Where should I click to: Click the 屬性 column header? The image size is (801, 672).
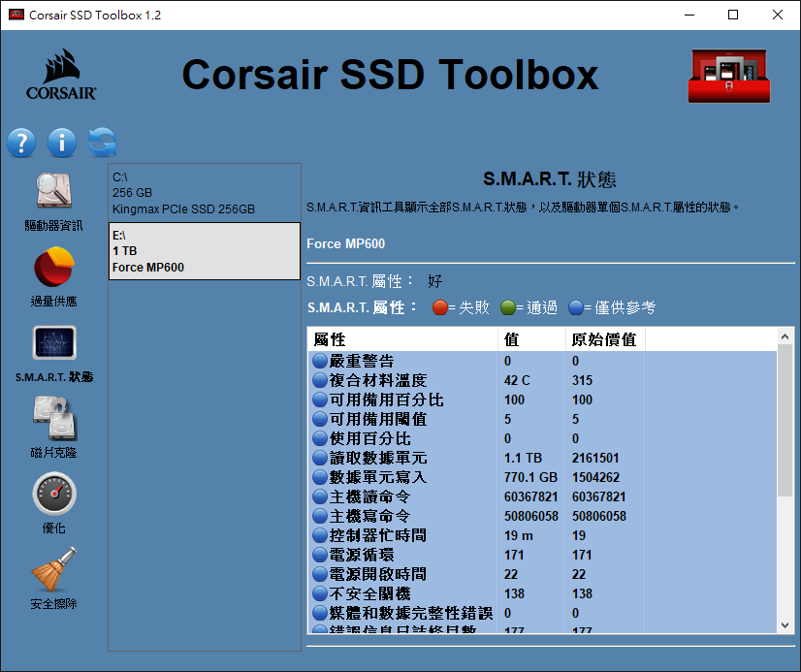click(x=402, y=339)
